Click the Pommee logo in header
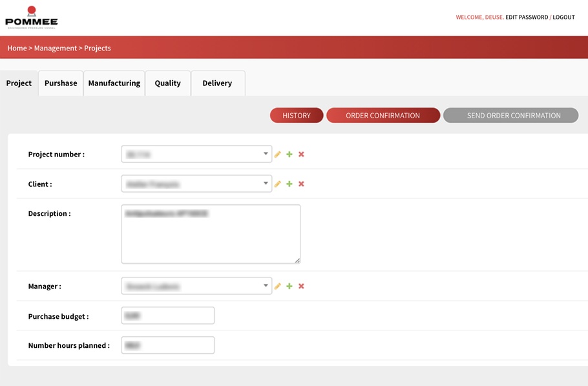The image size is (588, 386). pos(31,17)
